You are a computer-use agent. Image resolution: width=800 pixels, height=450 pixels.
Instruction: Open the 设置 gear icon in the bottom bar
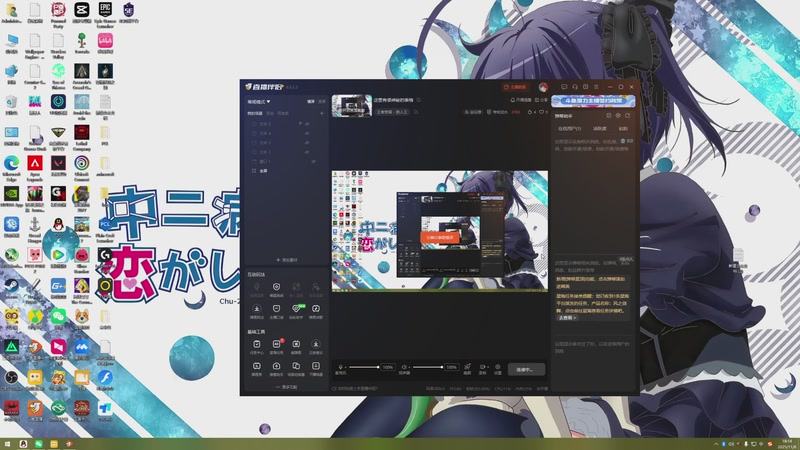tap(498, 368)
